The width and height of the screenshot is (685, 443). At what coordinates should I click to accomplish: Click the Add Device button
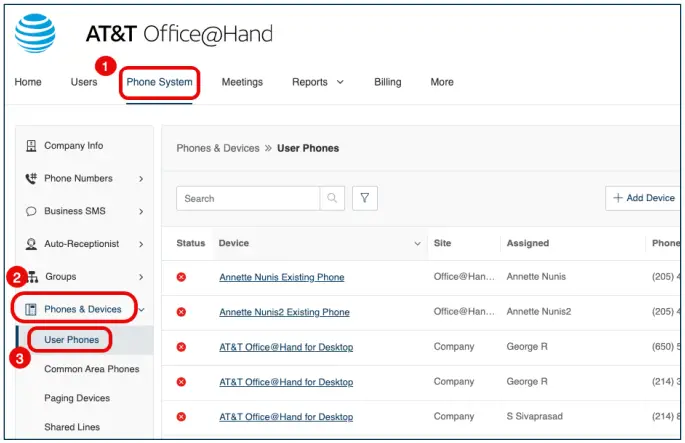coord(643,198)
